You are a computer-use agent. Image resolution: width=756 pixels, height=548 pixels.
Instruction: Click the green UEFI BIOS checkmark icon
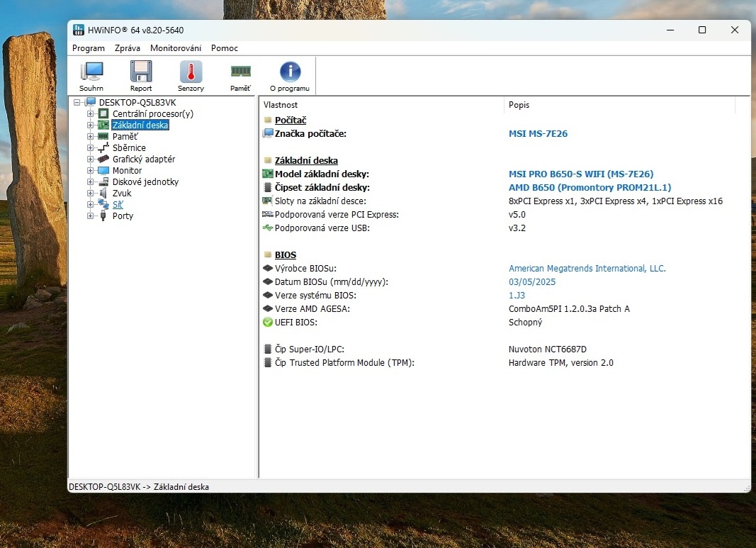pos(268,323)
